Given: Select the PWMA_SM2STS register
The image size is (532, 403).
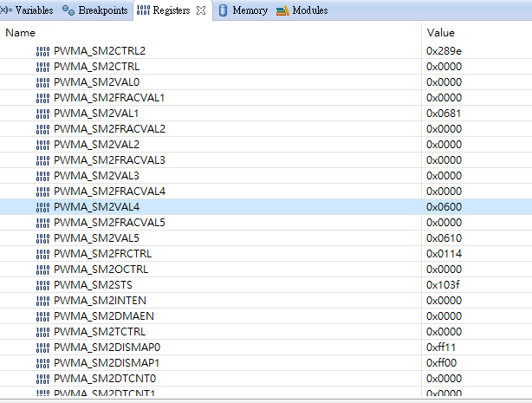Looking at the screenshot, I should [93, 285].
